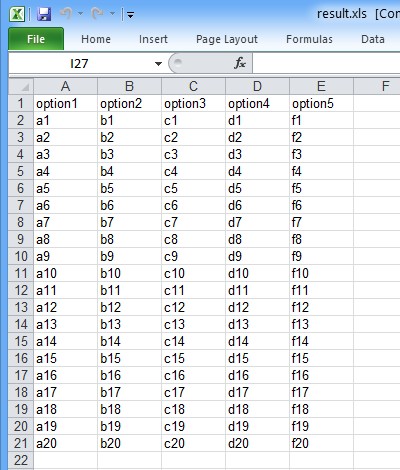This screenshot has width=400, height=470.
Task: Click the Select All corner button
Action: point(21,86)
